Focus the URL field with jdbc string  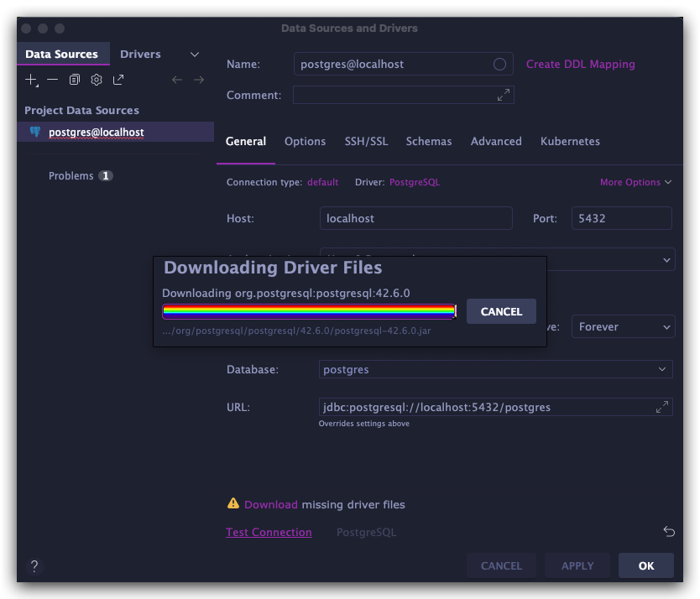pyautogui.click(x=495, y=407)
